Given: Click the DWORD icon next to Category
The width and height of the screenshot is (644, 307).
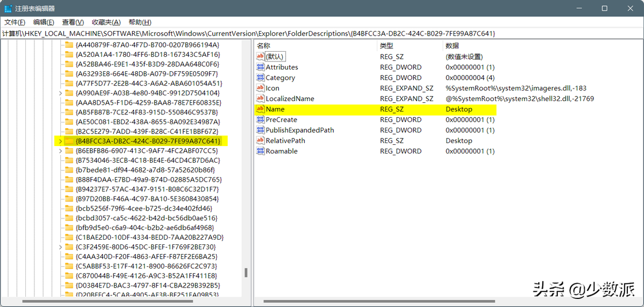Looking at the screenshot, I should click(x=260, y=78).
